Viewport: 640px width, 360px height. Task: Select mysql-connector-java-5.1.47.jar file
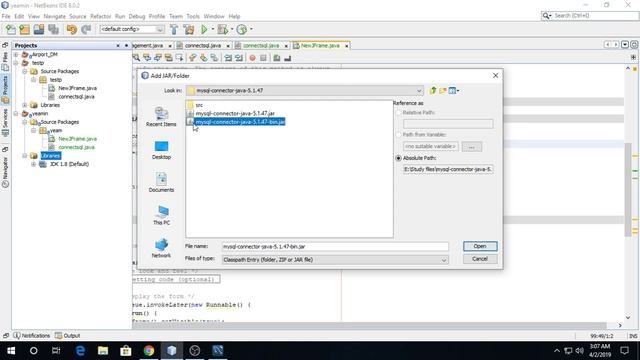[235, 113]
